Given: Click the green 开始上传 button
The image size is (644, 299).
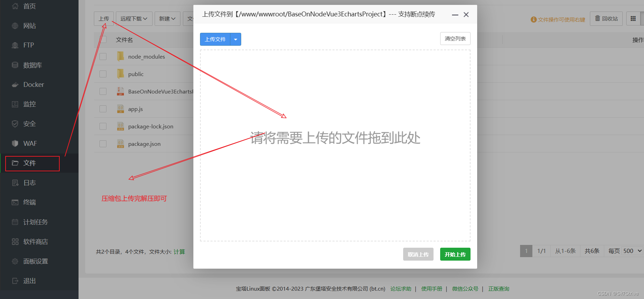Looking at the screenshot, I should pyautogui.click(x=455, y=254).
